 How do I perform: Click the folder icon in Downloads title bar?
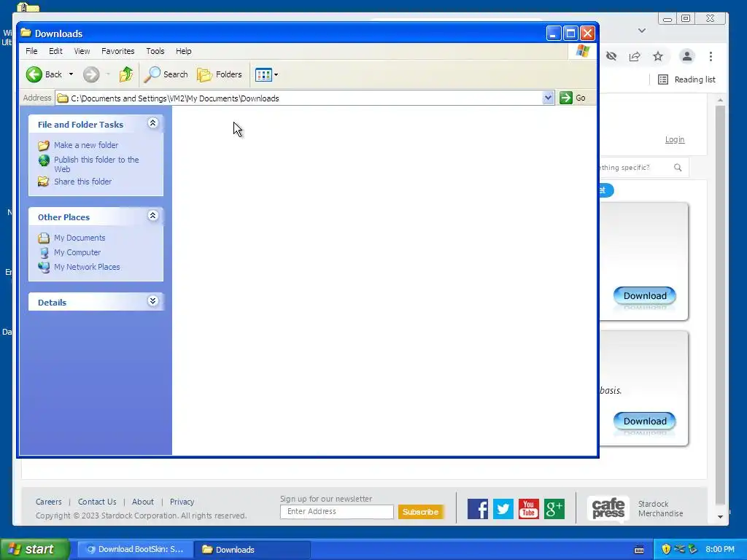point(26,33)
